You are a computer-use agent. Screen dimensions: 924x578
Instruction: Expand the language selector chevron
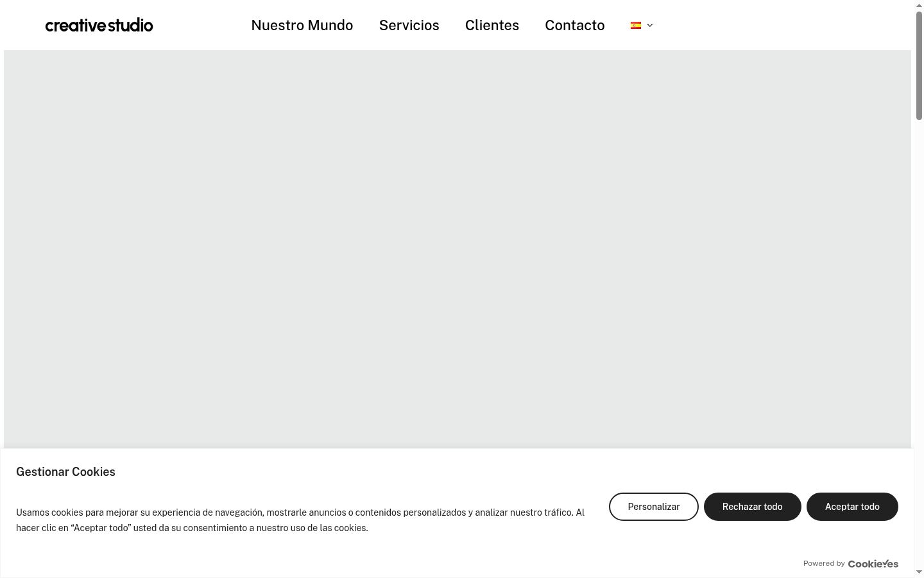tap(650, 25)
